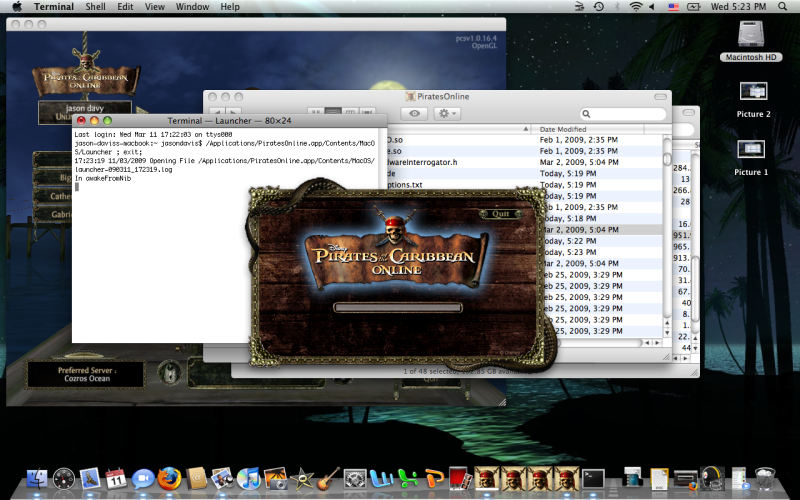Image resolution: width=800 pixels, height=500 pixels.
Task: Open the Trash in the Dock
Action: pyautogui.click(x=765, y=479)
